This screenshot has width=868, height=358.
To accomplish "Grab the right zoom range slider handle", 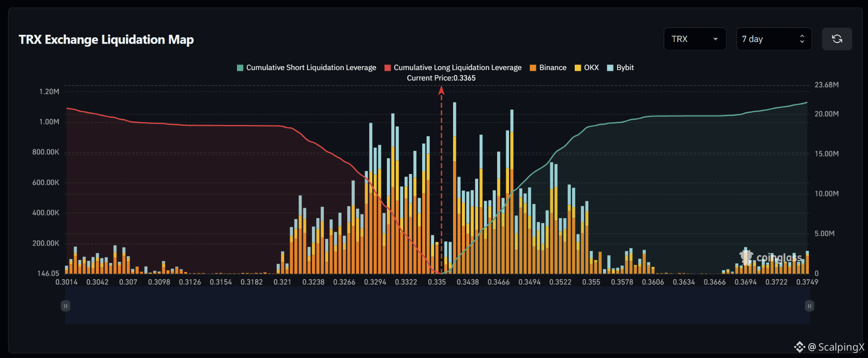I will pos(810,306).
